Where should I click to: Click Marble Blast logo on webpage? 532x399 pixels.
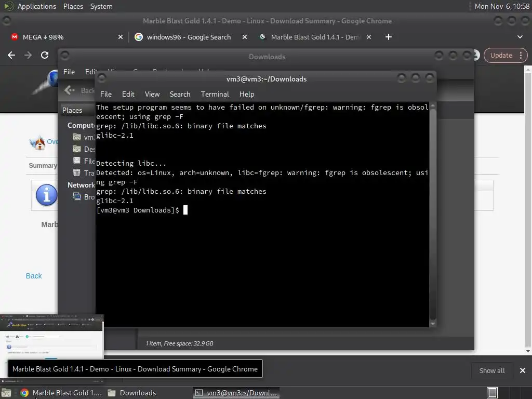tap(45, 82)
